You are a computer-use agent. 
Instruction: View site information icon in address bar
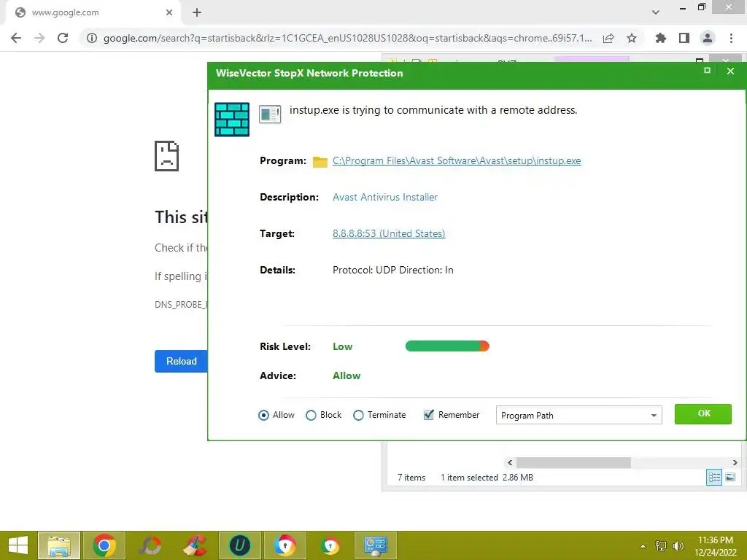point(92,38)
